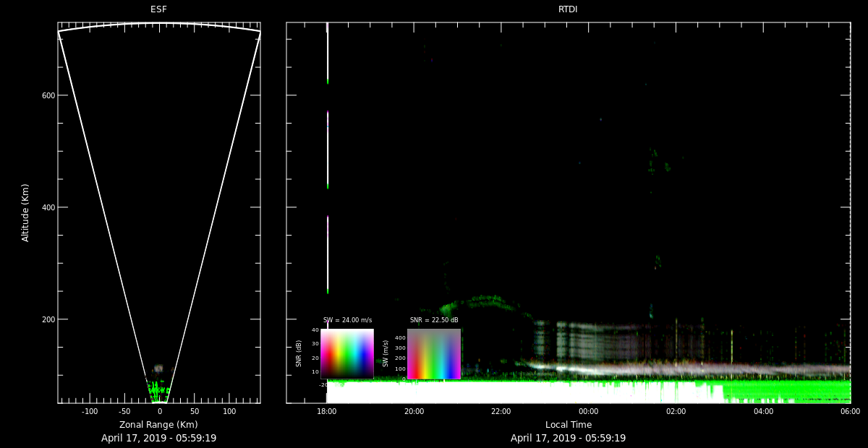Click the 400 tick on SW legend
Screen dimensions: 868x448
pos(400,337)
